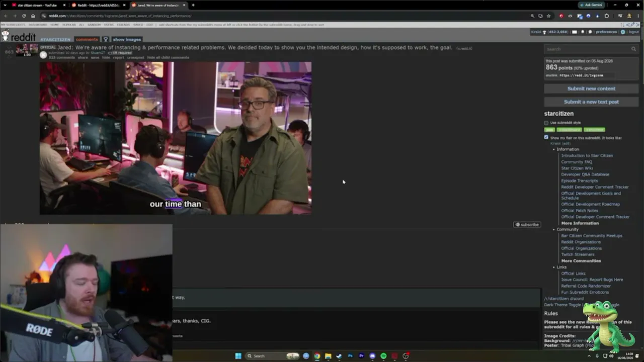644x362 pixels.
Task: Open the Chrome extensions puzzle icon
Action: click(x=607, y=16)
